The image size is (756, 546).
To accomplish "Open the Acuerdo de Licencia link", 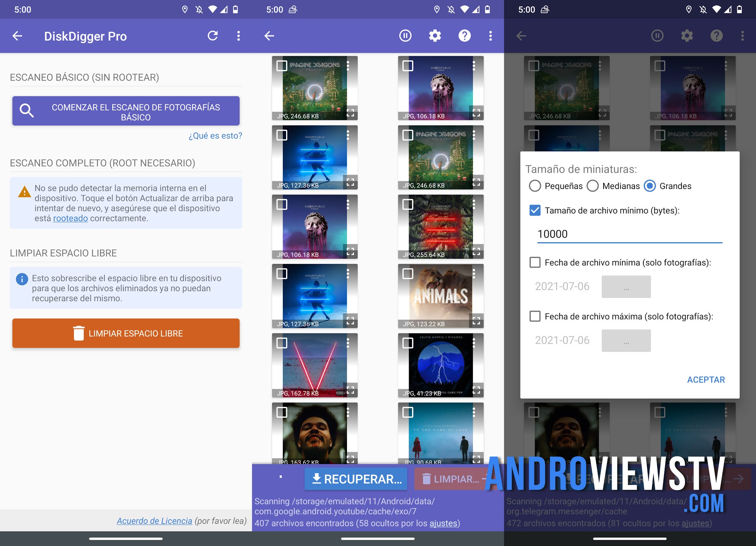I will pos(154,521).
